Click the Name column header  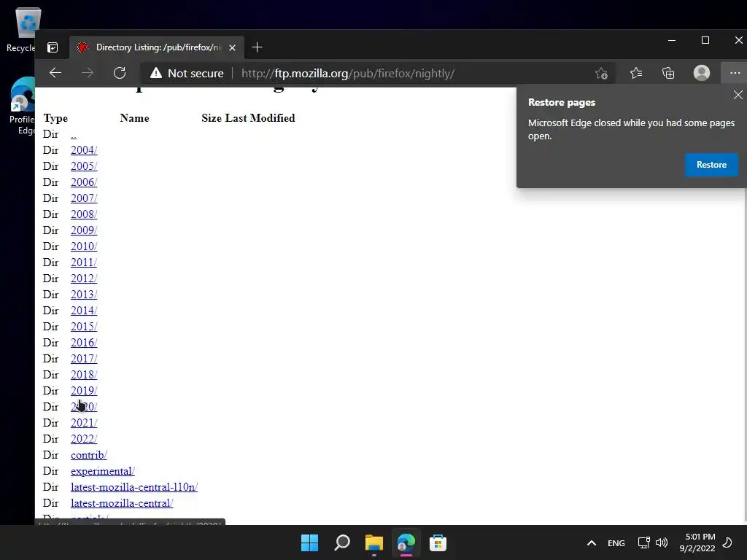[x=134, y=118]
